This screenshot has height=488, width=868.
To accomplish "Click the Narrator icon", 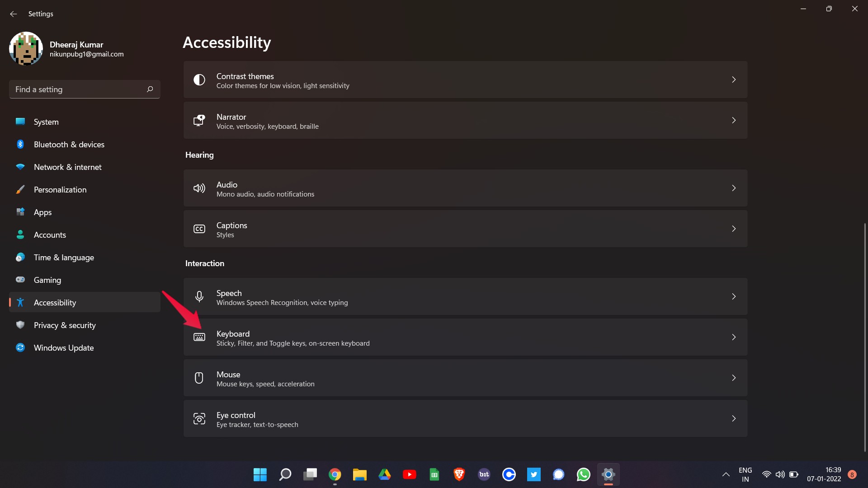I will click(199, 120).
